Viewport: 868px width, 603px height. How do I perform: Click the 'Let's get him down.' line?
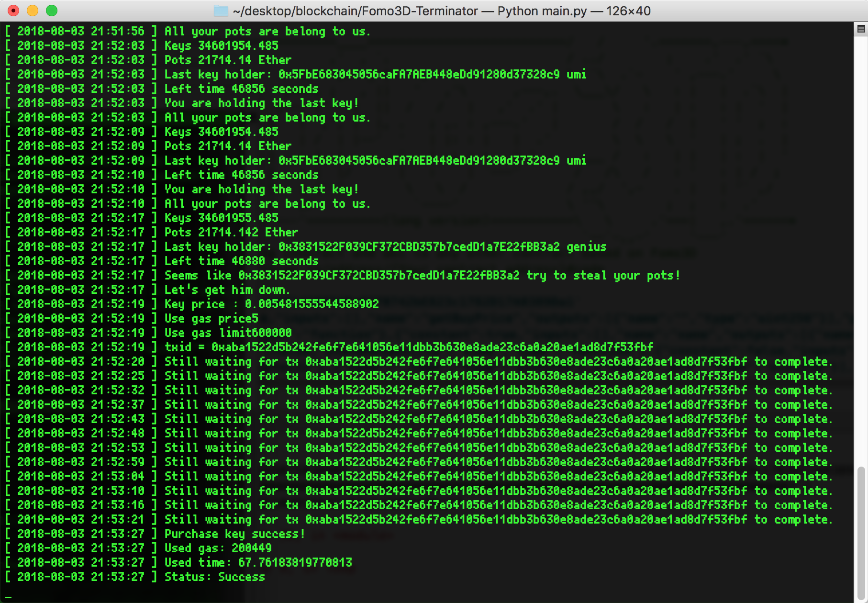tap(147, 290)
